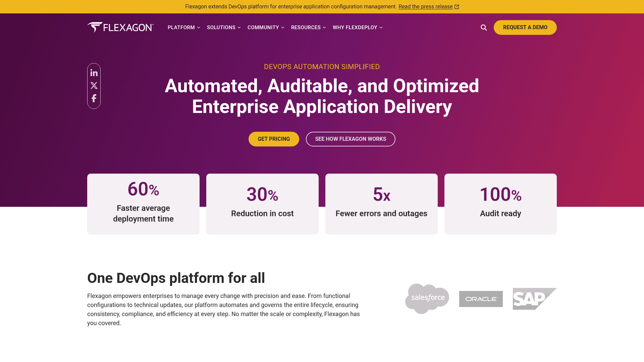Image resolution: width=644 pixels, height=362 pixels.
Task: Share to X using the sidebar icon
Action: pos(94,85)
